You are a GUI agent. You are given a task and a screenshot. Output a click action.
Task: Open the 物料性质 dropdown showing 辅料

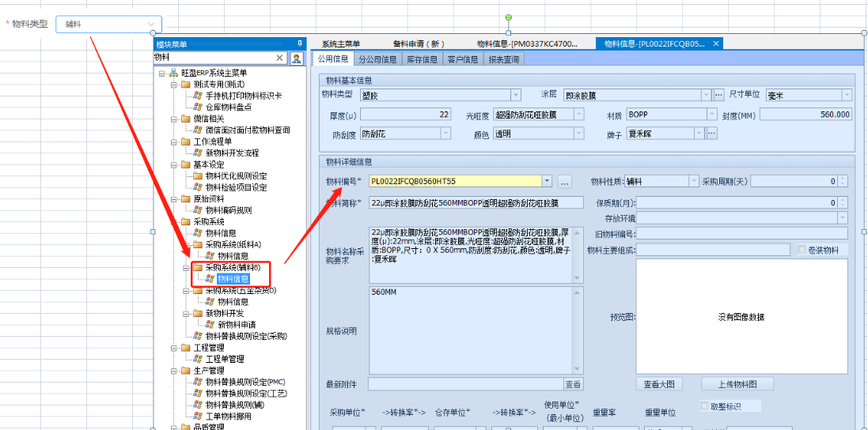pos(694,181)
